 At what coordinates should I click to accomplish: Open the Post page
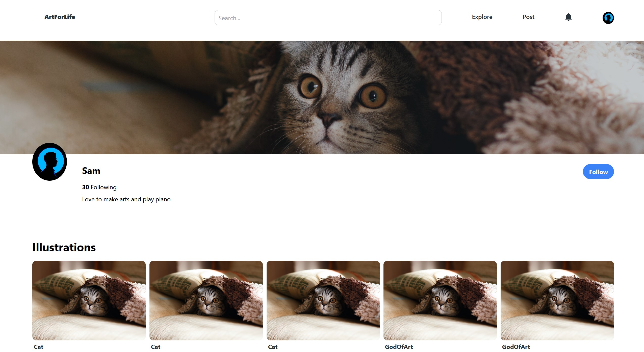528,17
